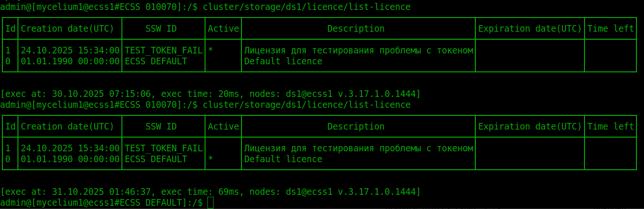644x209 pixels.
Task: Select TEST_TOKEN_FAIL in the first table
Action: pos(163,51)
